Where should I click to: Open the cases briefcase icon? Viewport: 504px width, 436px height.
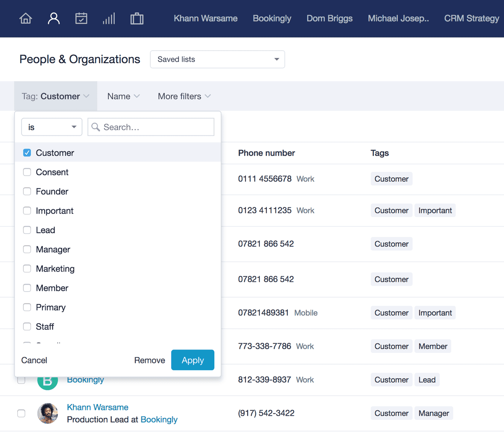pos(137,18)
